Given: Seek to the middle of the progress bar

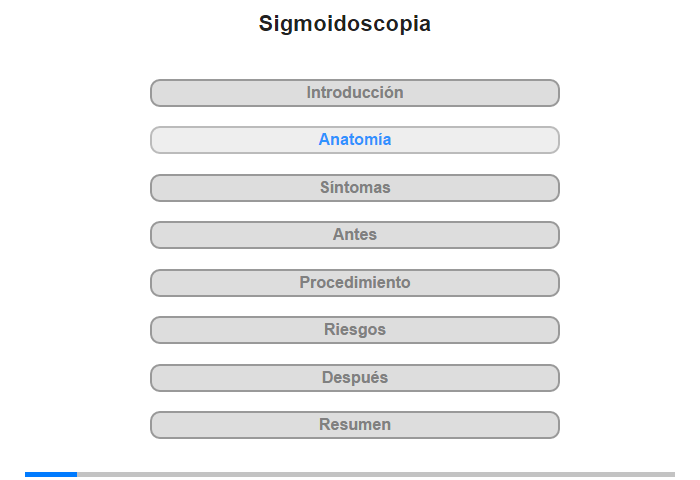Looking at the screenshot, I should [x=350, y=474].
